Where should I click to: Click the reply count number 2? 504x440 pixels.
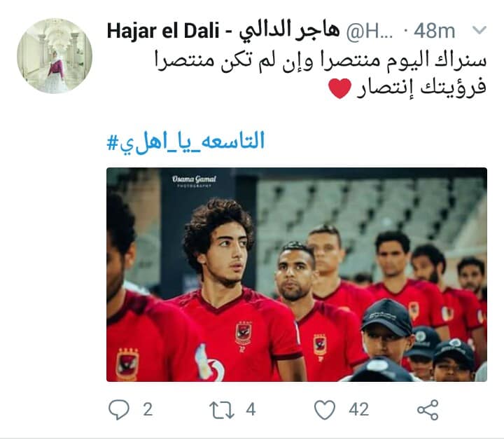coord(148,410)
